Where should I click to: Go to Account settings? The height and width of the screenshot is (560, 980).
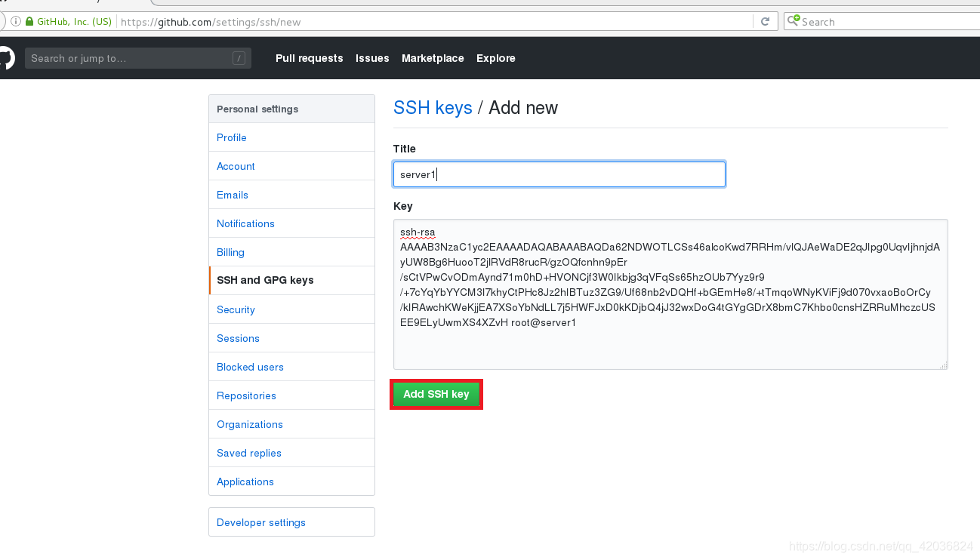coord(291,166)
